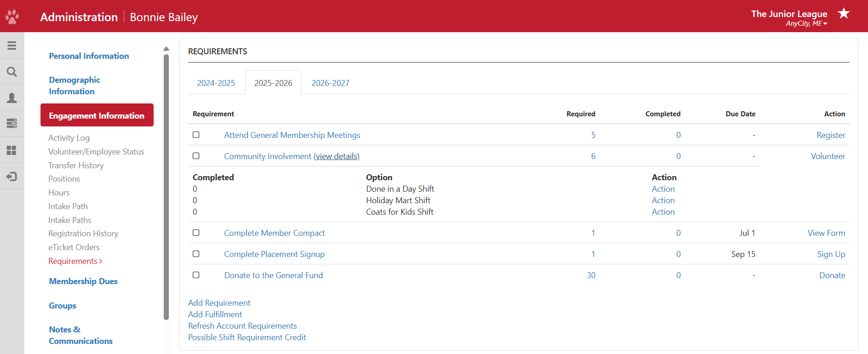
Task: Click the Jul 1 due date
Action: [x=747, y=233]
